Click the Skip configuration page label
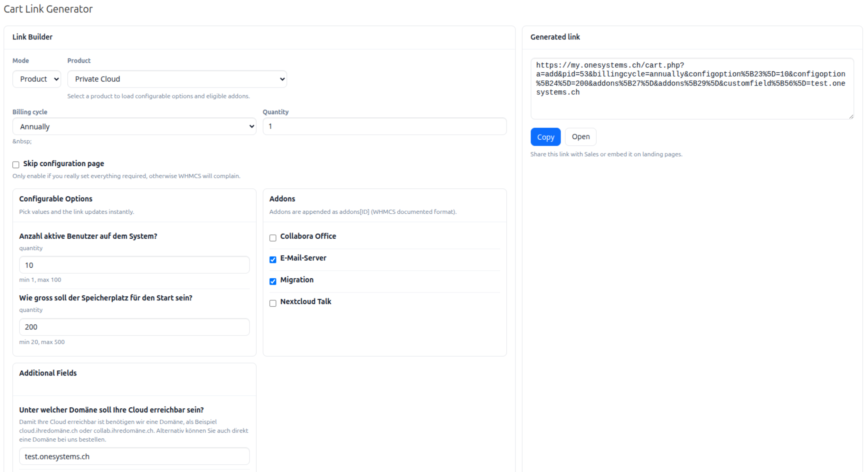Screen dimensions: 868x472 pos(64,164)
